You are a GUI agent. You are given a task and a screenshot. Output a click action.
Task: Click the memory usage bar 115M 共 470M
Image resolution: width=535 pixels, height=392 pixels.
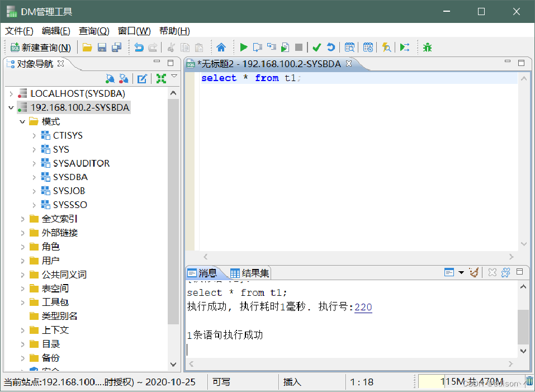click(471, 381)
